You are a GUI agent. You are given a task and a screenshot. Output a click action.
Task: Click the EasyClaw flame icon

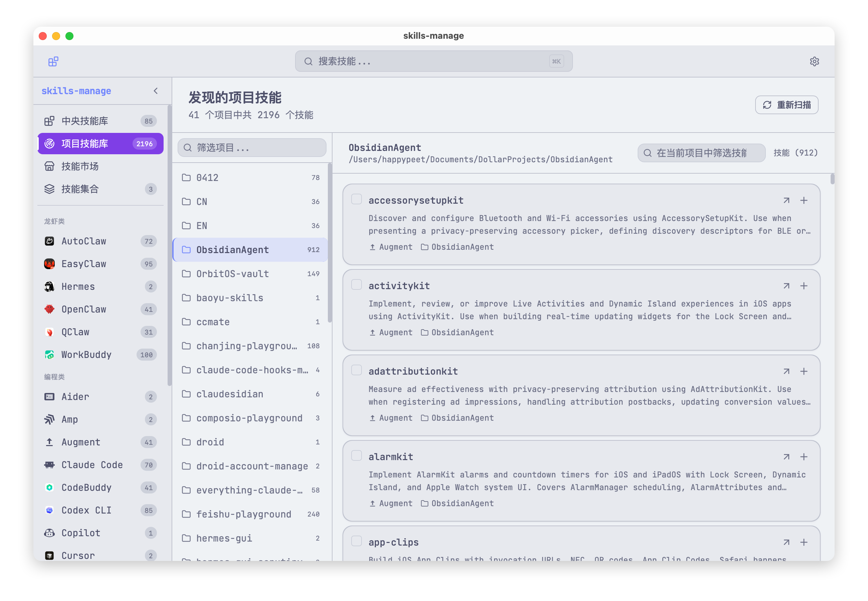pos(49,263)
